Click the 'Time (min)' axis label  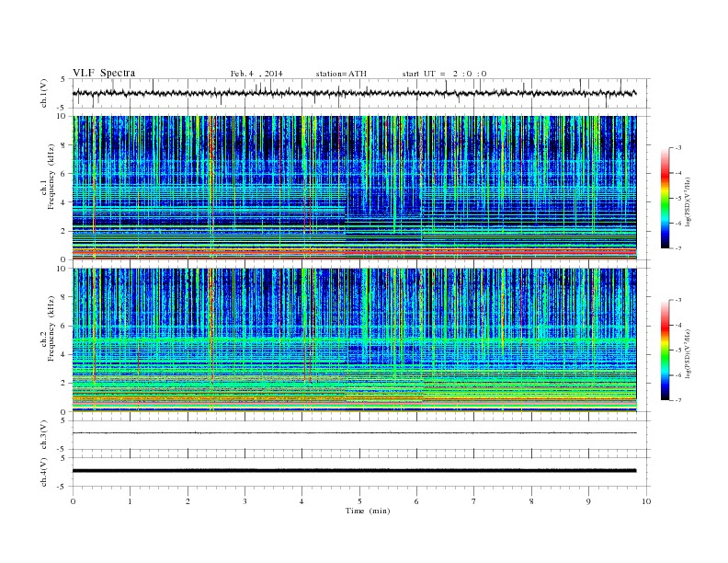368,511
